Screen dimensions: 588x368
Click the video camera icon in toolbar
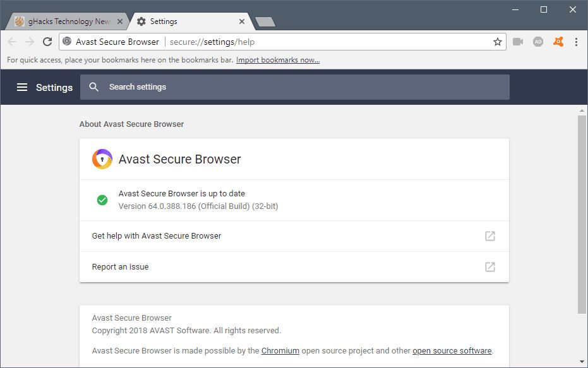pos(519,42)
